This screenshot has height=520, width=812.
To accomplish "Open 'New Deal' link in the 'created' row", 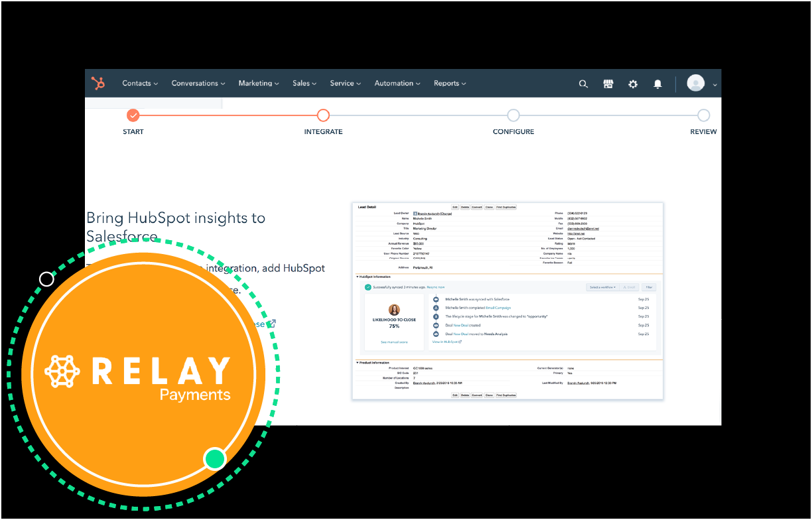I will [x=461, y=325].
